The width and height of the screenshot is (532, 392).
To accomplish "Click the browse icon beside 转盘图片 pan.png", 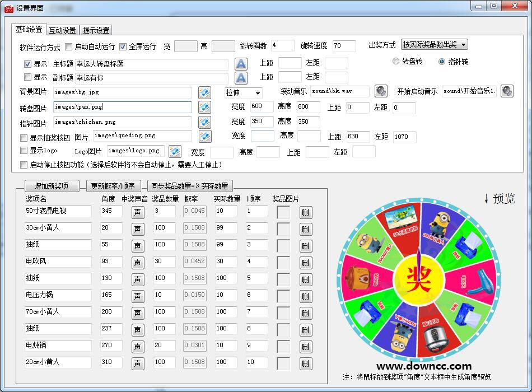I will click(206, 107).
